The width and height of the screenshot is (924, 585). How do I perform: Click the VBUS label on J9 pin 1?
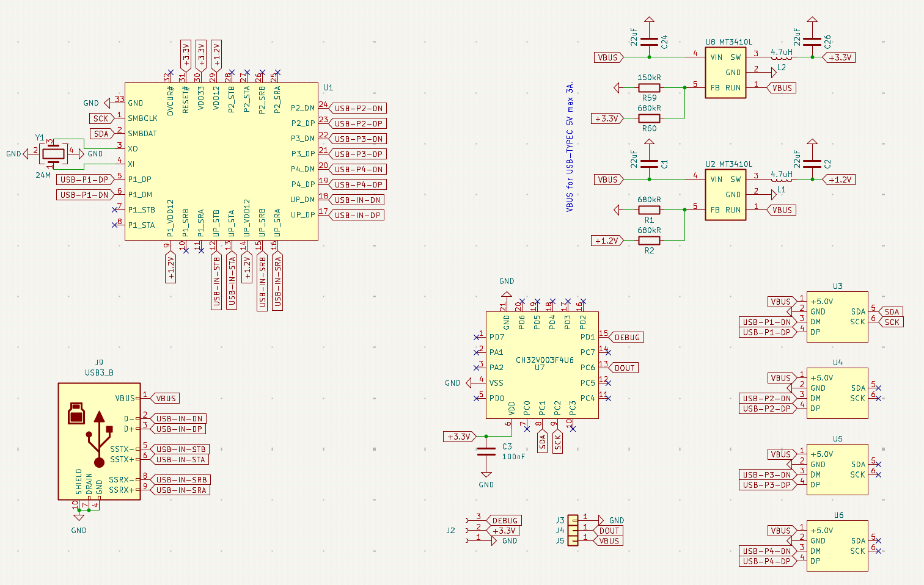point(165,398)
